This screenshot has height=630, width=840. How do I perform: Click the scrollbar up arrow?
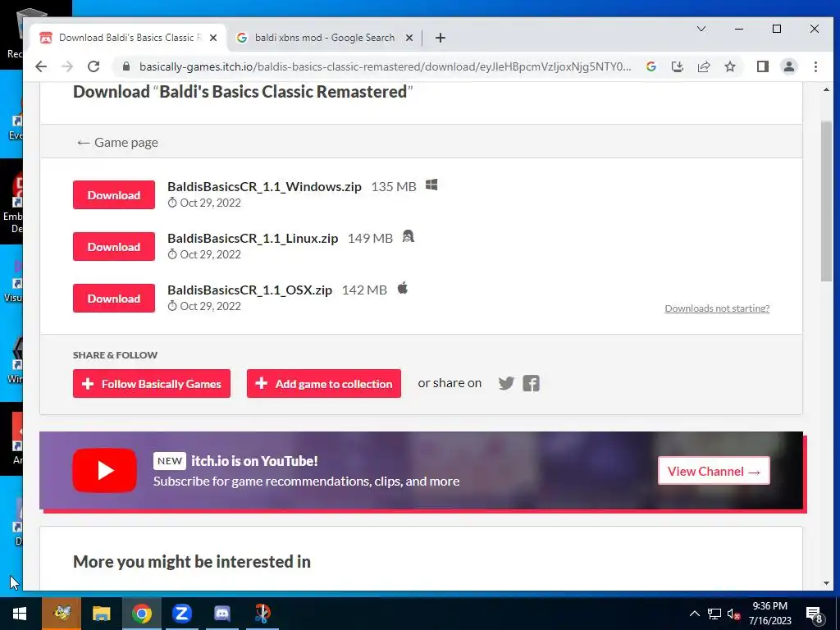tap(826, 89)
